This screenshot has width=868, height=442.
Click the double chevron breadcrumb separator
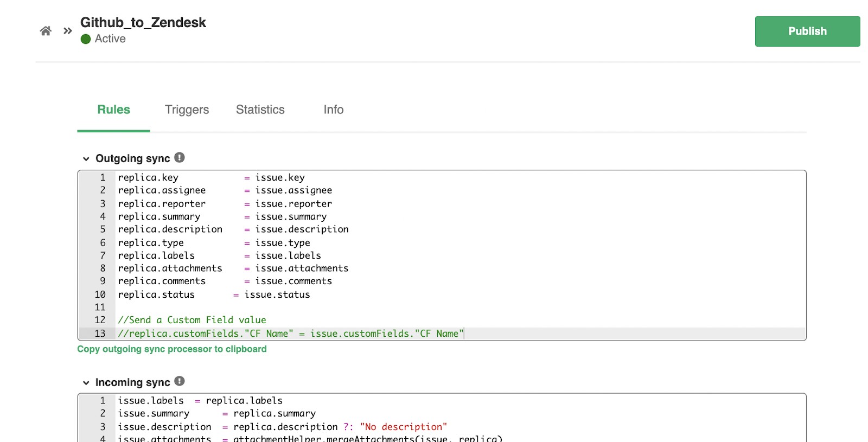pos(68,31)
